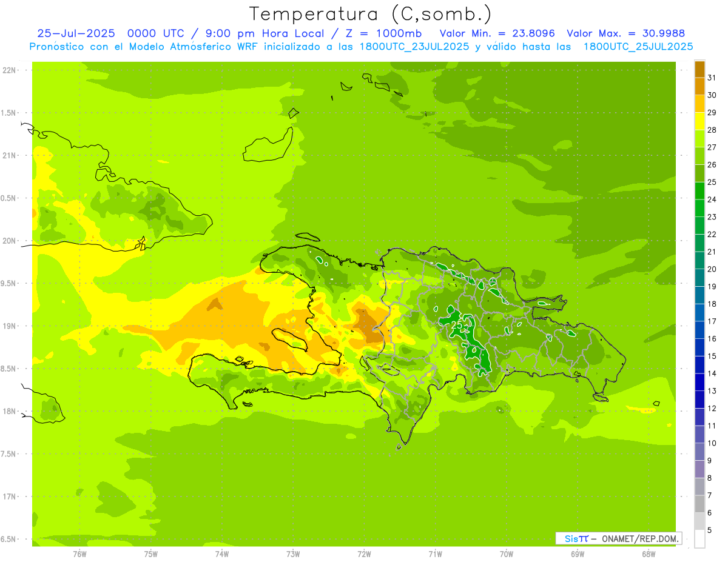This screenshot has width=728, height=562.
Task: Pick the amber swatch between 29 and 30
Action: click(x=699, y=104)
